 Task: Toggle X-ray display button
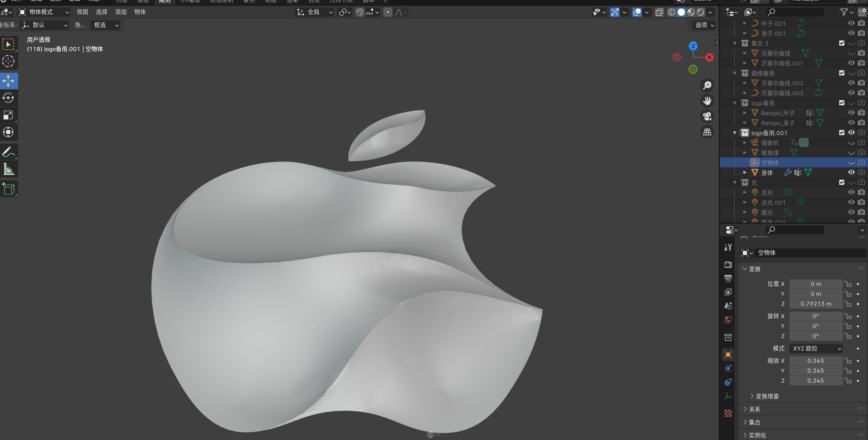[x=659, y=12]
